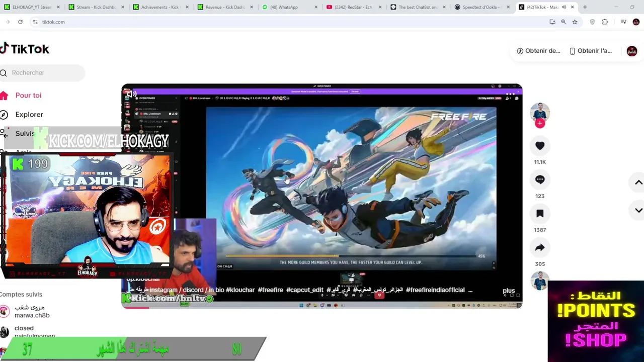This screenshot has height=362, width=644.
Task: Open the Explorer page
Action: pyautogui.click(x=29, y=115)
